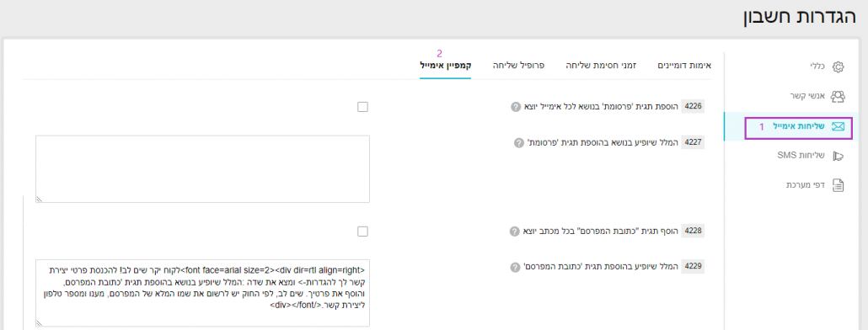Screen dimensions: 868x330
Task: Click the document icon for דפי מערכת
Action: click(839, 185)
